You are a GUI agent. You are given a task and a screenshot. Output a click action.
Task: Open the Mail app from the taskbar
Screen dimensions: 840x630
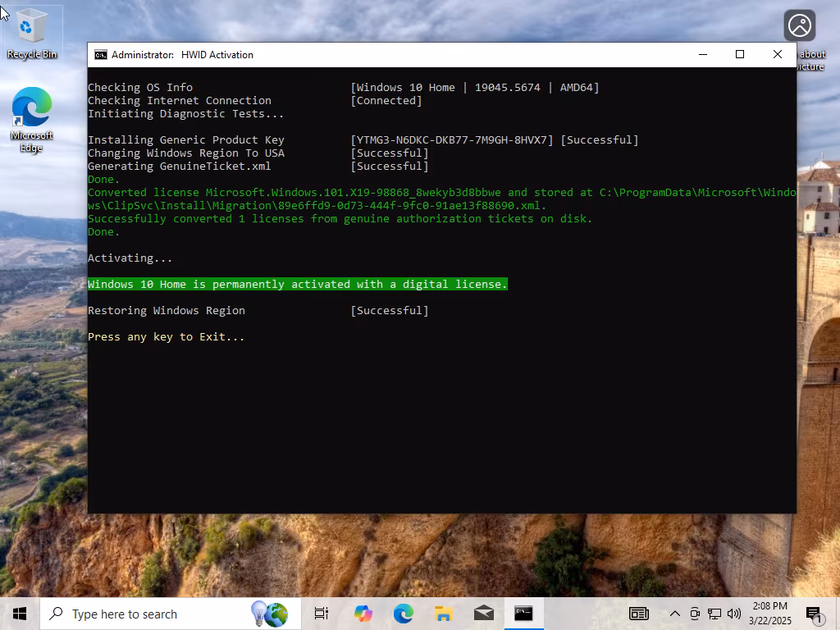coord(484,614)
